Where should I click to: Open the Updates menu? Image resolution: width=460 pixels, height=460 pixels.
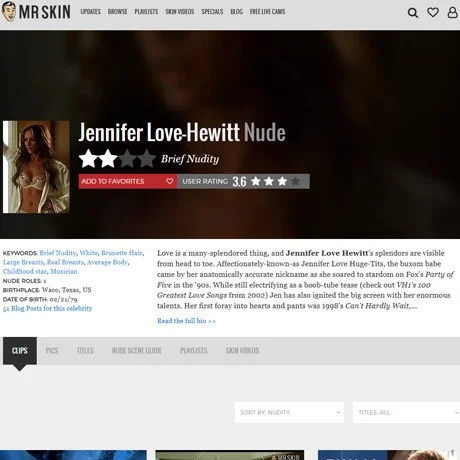pyautogui.click(x=90, y=12)
